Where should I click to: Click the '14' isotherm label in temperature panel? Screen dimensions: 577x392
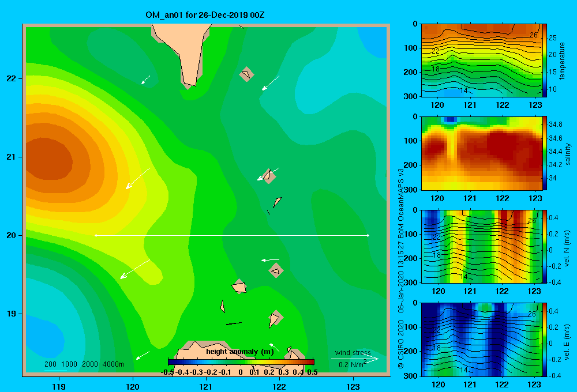point(464,90)
